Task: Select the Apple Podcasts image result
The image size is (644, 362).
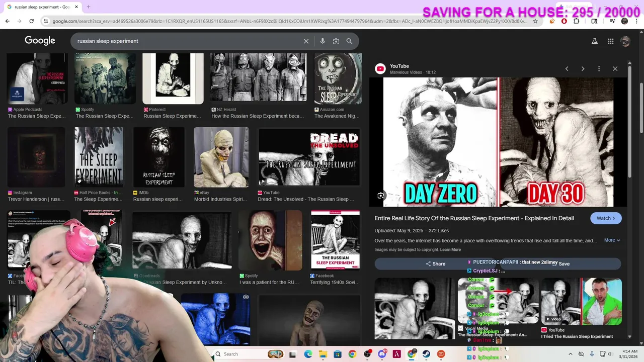Action: click(37, 78)
